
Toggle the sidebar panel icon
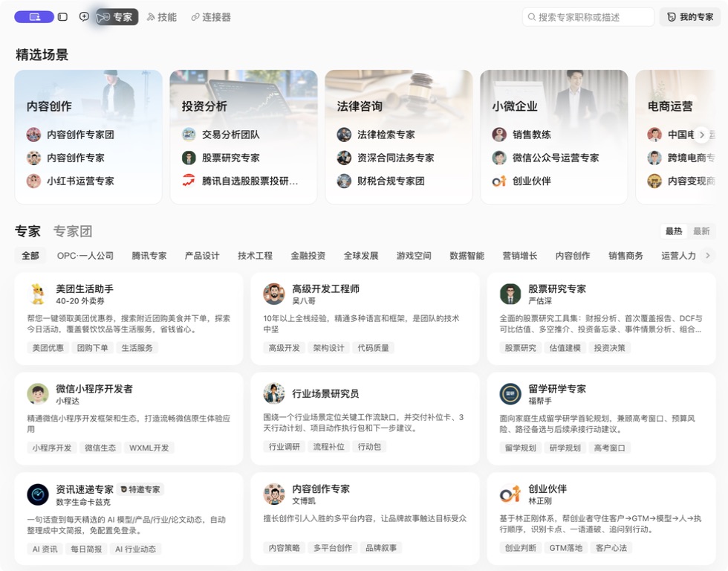point(62,17)
